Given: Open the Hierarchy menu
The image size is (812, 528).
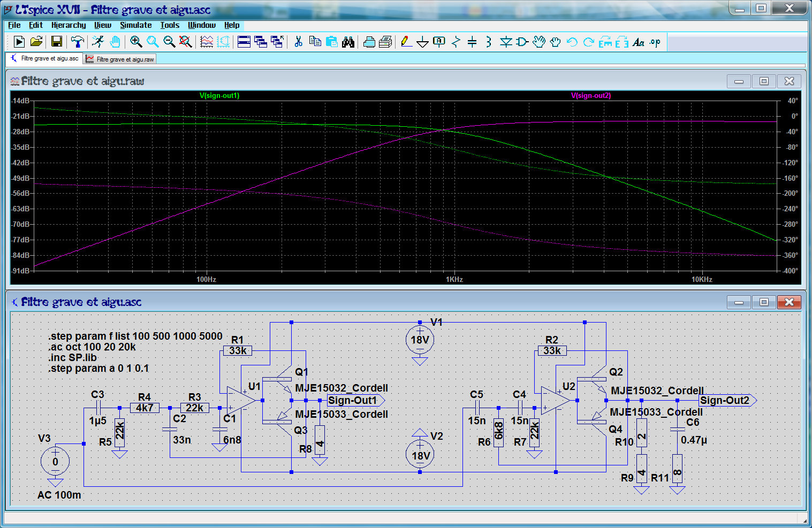Looking at the screenshot, I should pyautogui.click(x=69, y=25).
